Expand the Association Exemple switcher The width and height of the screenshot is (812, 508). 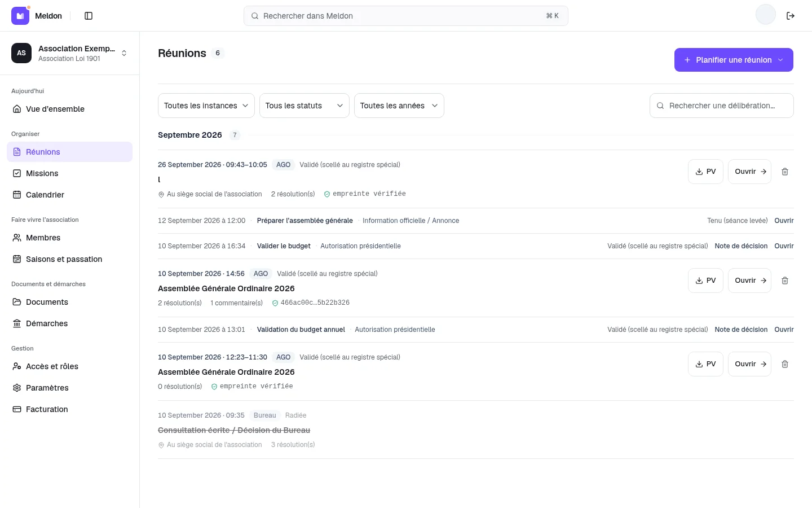[70, 53]
